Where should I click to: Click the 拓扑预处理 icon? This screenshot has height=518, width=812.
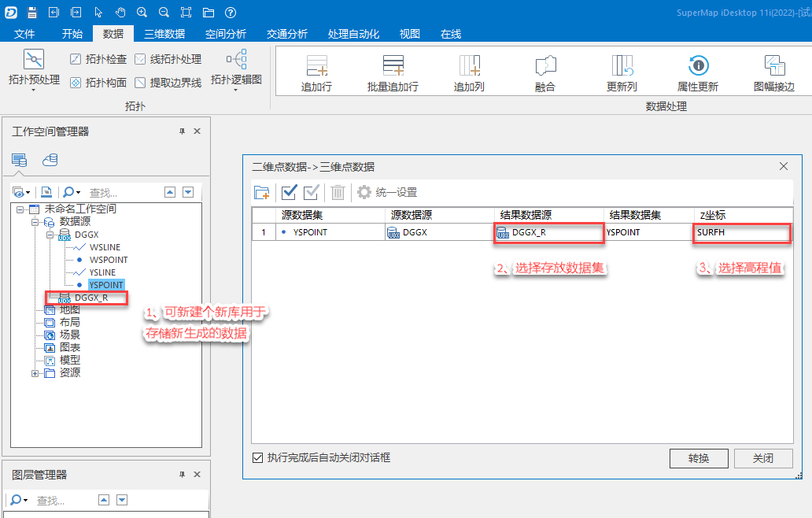(x=34, y=59)
